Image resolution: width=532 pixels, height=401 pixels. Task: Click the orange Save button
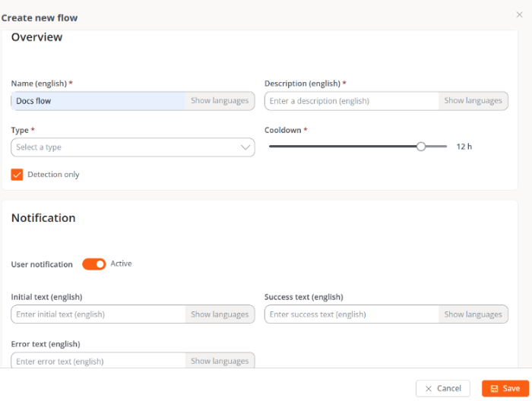(505, 388)
